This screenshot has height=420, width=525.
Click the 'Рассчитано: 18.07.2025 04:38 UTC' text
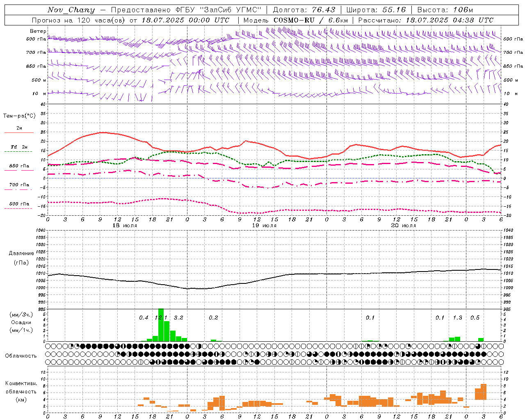click(426, 20)
